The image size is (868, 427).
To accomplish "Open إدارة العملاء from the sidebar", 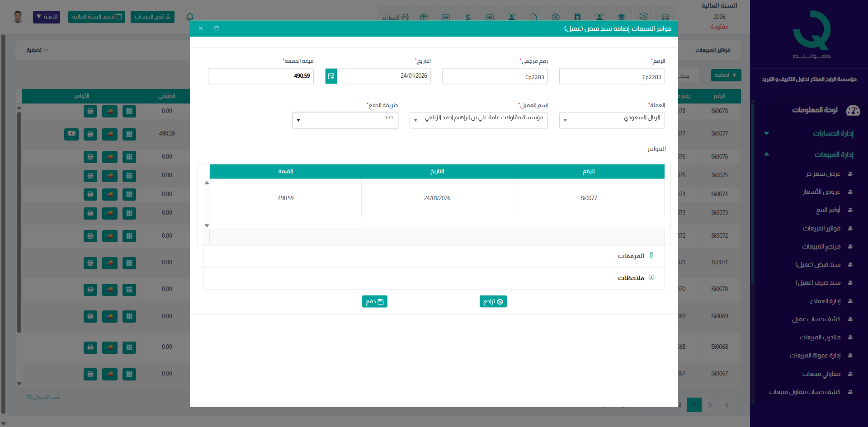I will [825, 301].
